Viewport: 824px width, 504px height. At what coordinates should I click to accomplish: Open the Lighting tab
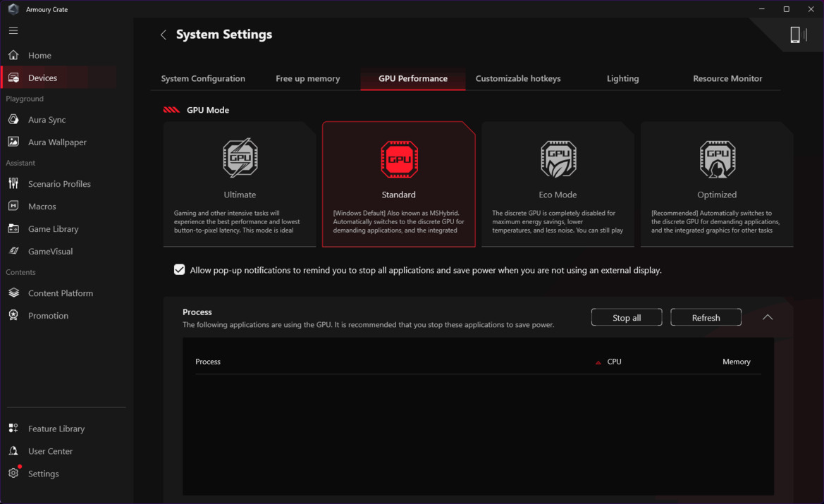point(622,78)
